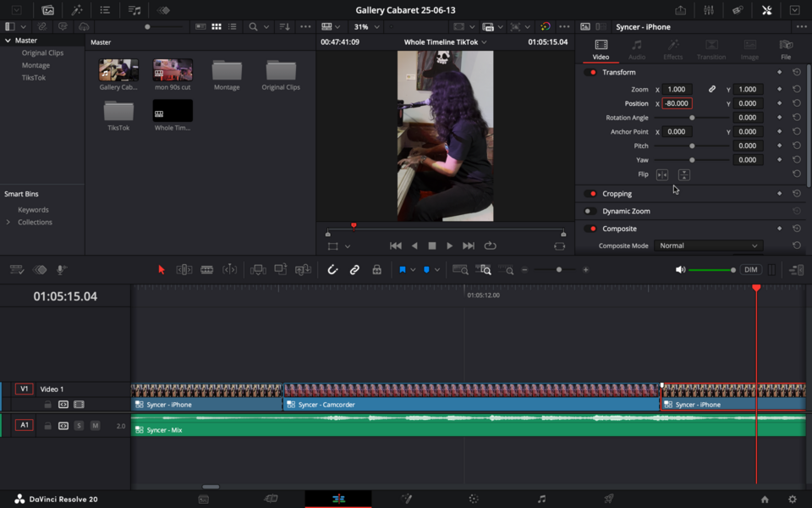Screen dimensions: 812x508
Task: Switch to the Audio inspector tab
Action: point(637,50)
